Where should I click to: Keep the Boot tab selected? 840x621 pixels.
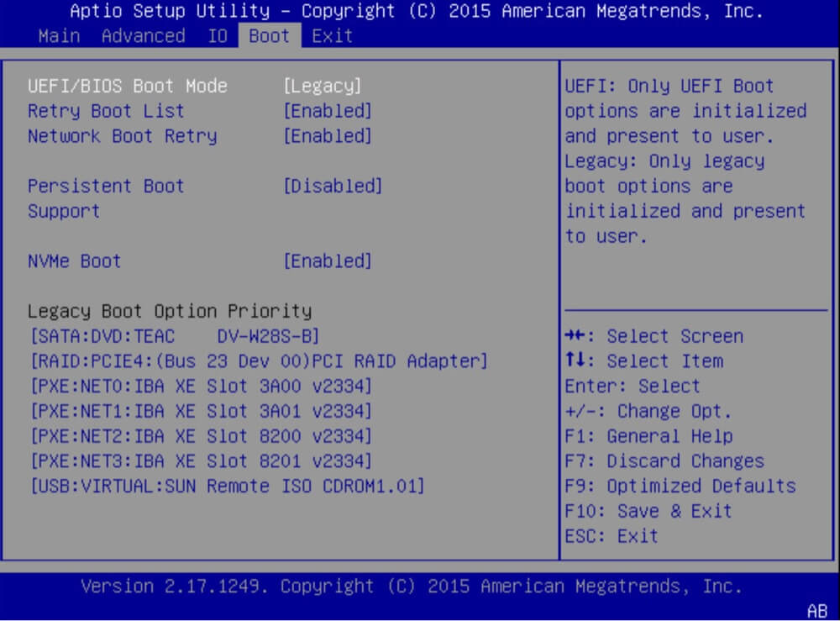click(x=268, y=35)
